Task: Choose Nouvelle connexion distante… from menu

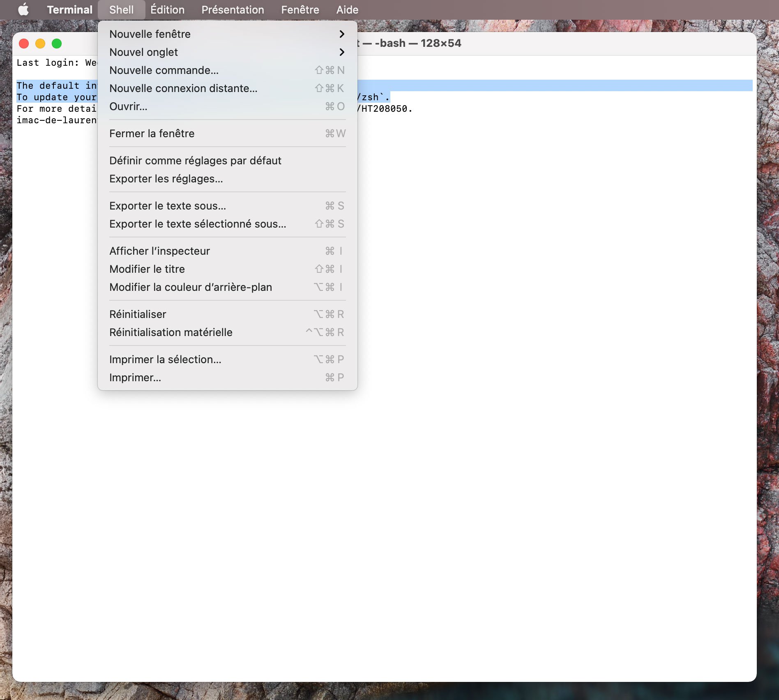Action: pyautogui.click(x=183, y=88)
